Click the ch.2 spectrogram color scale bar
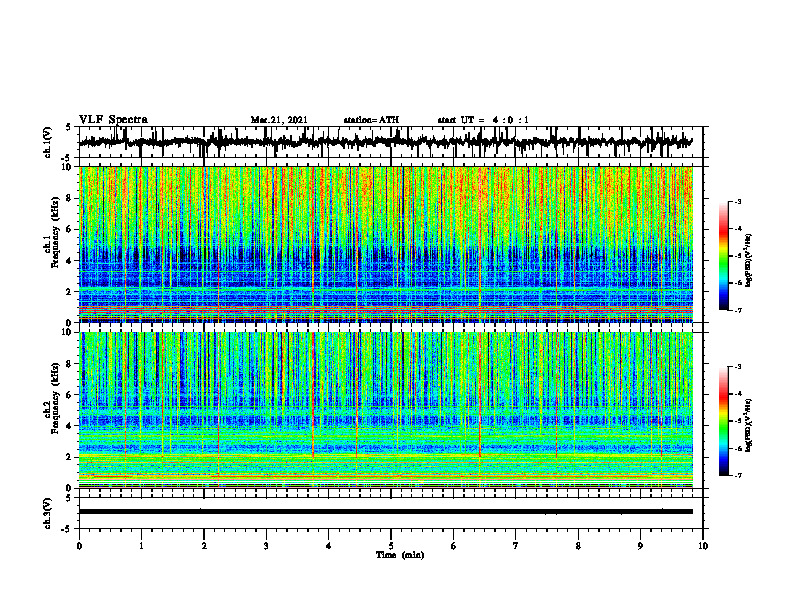792x612 pixels. [x=723, y=421]
